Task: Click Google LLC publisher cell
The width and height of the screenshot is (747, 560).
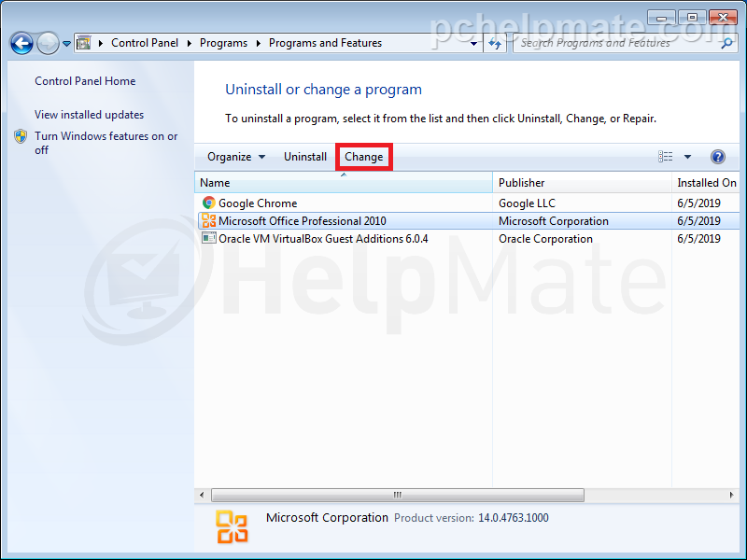Action: point(527,203)
